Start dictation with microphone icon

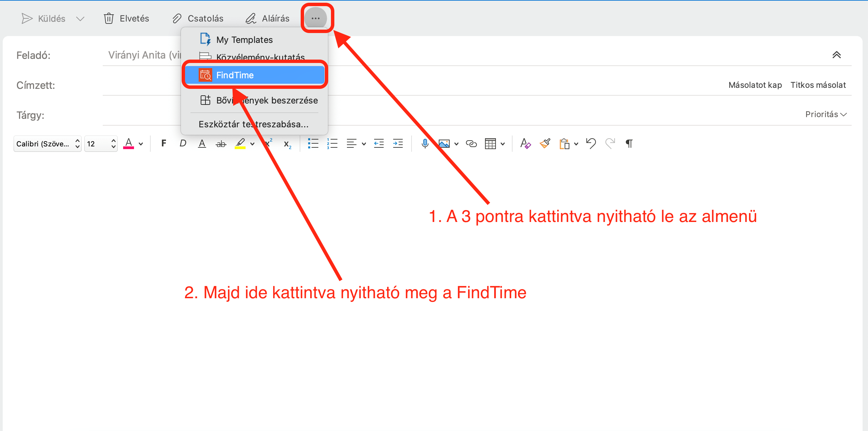[425, 144]
